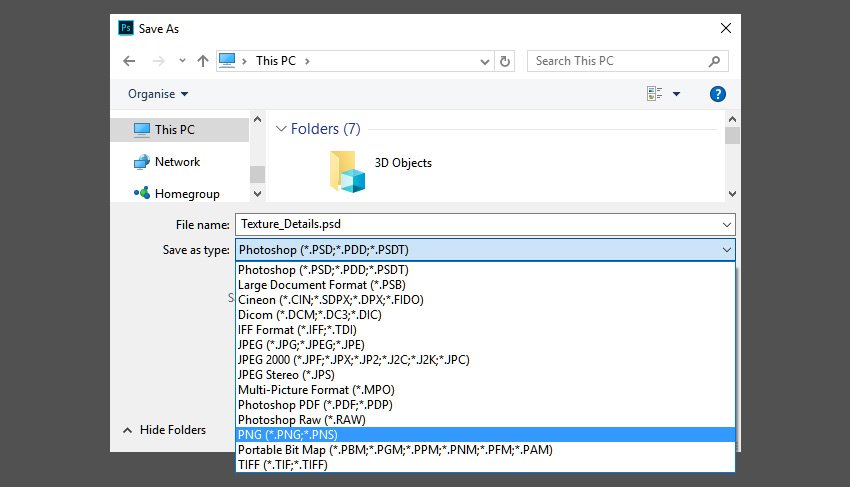Click the change view layout icon
850x487 pixels.
pos(655,94)
